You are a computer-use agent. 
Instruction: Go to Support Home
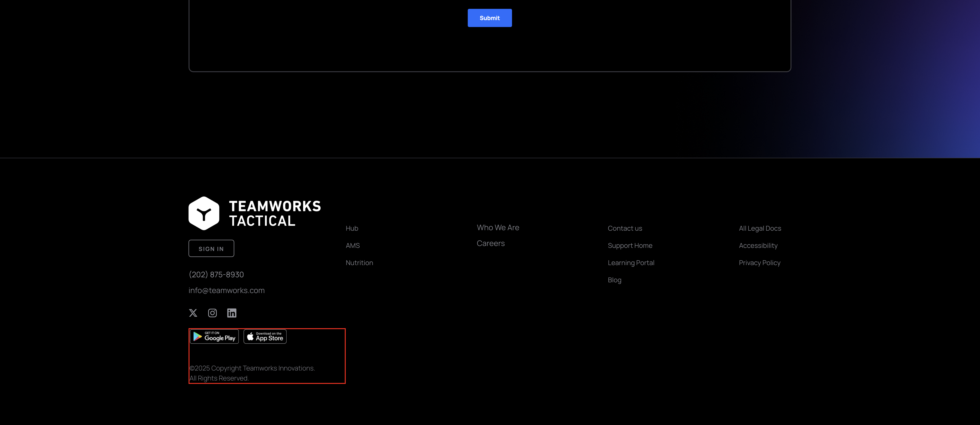(630, 245)
